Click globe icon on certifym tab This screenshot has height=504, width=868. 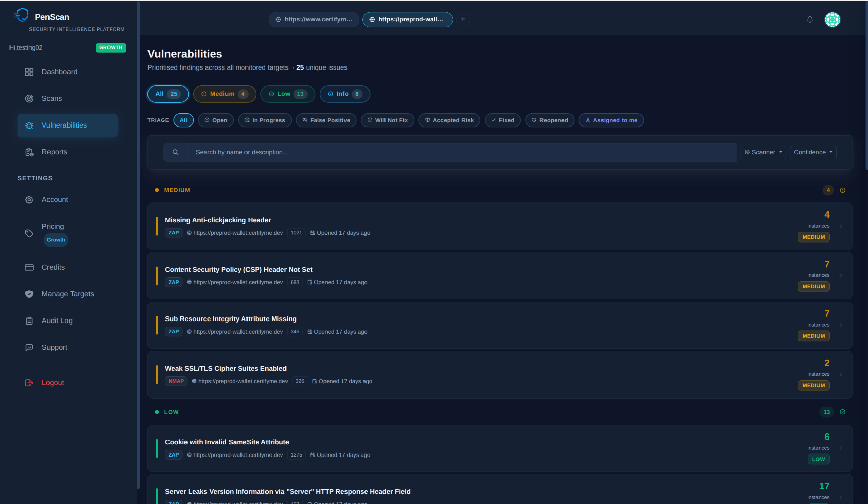pos(278,20)
